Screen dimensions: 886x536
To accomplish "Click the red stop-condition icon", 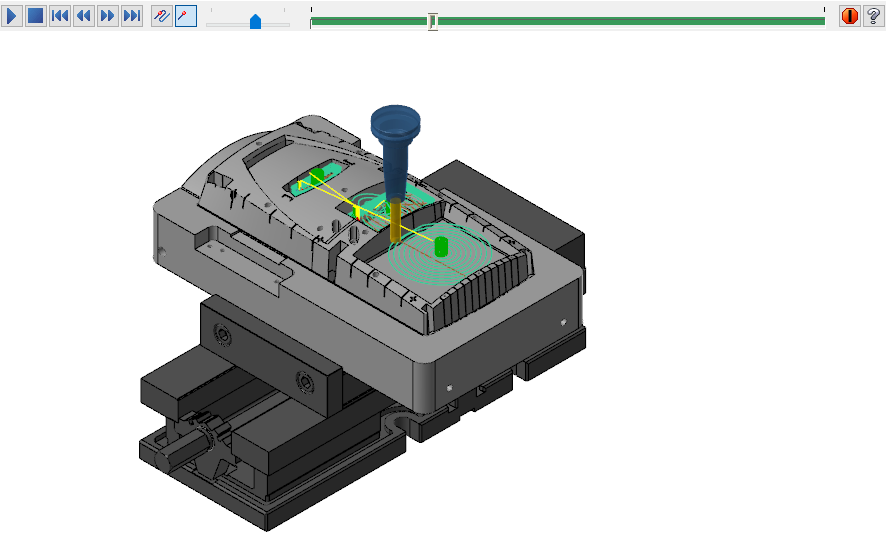I will click(849, 16).
